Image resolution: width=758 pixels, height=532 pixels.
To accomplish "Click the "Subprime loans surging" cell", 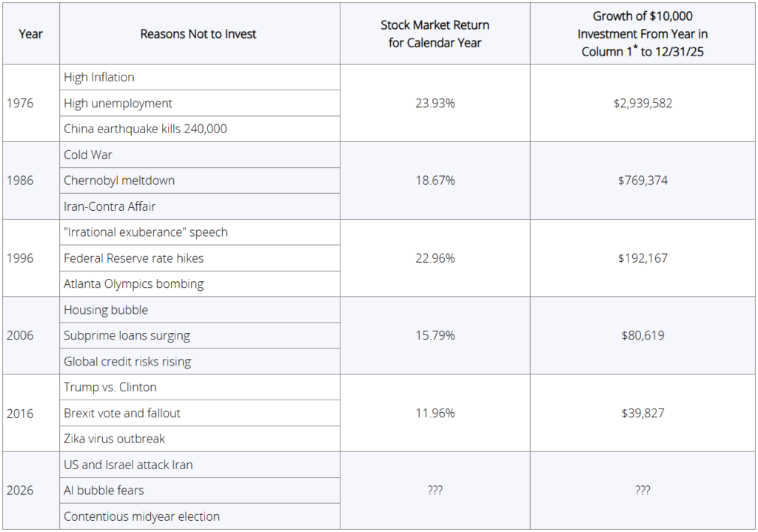I will point(127,336).
